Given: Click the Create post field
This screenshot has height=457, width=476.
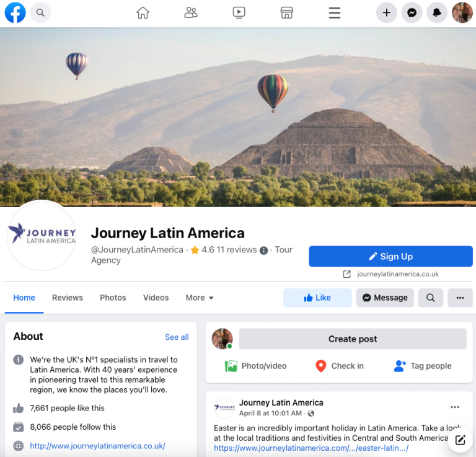Looking at the screenshot, I should pyautogui.click(x=353, y=339).
